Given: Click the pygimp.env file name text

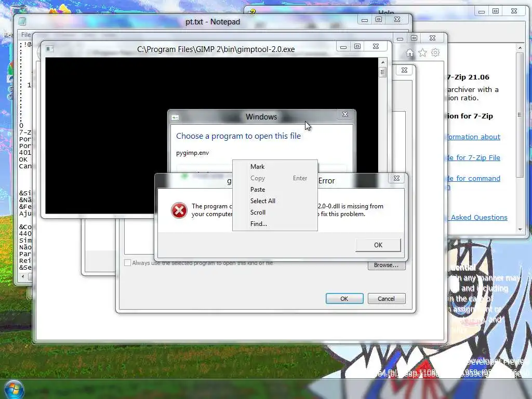Looking at the screenshot, I should pos(192,153).
